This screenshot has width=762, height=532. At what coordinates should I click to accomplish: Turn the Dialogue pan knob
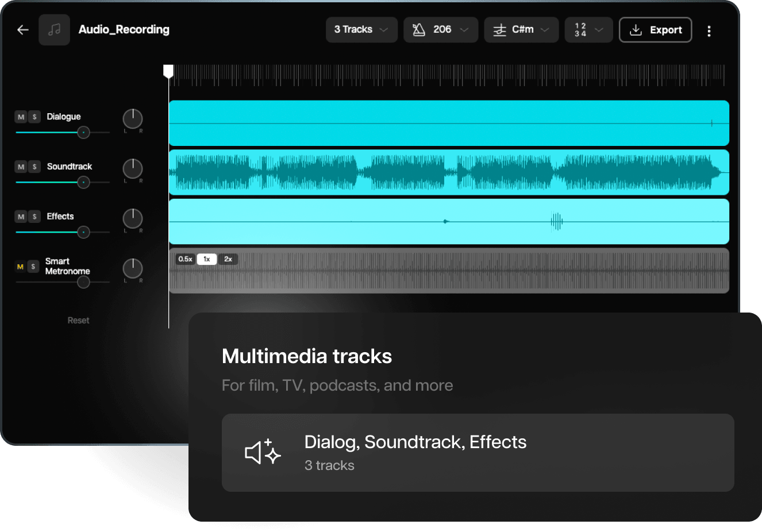(133, 119)
